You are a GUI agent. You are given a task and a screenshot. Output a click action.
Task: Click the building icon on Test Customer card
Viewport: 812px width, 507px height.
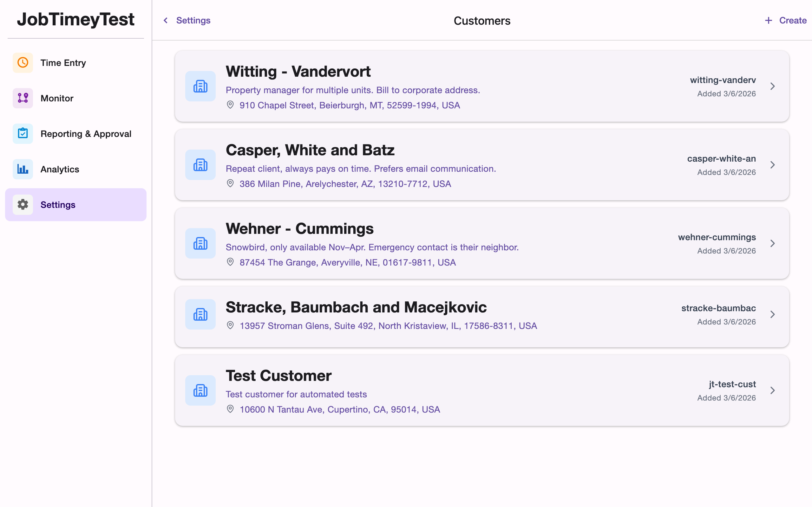click(200, 390)
